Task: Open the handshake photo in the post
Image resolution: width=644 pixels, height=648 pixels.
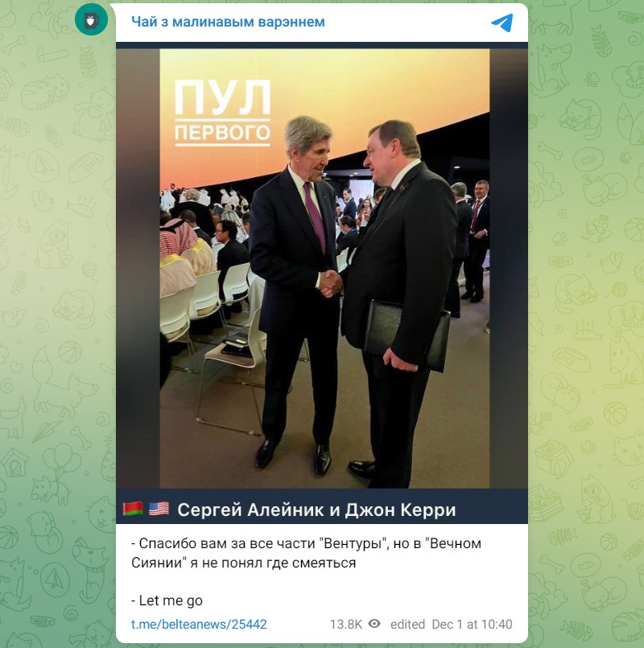Action: click(x=324, y=269)
